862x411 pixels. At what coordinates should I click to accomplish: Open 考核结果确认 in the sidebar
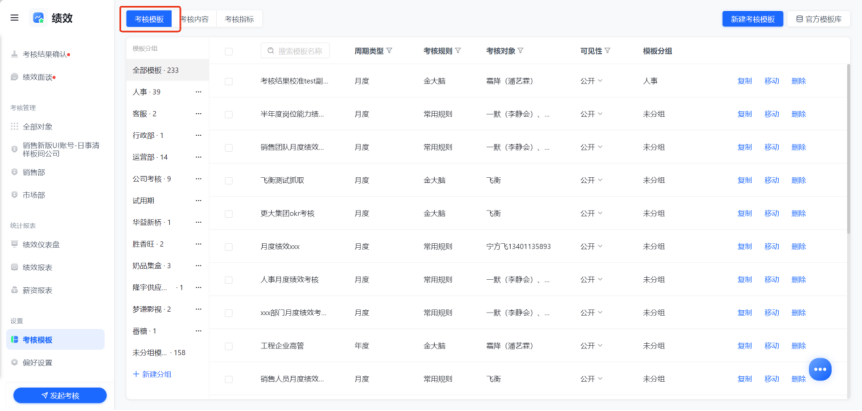pyautogui.click(x=45, y=54)
